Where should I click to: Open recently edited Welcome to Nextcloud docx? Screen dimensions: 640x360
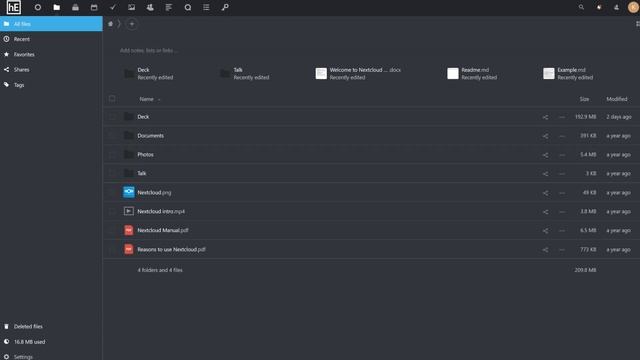pos(358,73)
